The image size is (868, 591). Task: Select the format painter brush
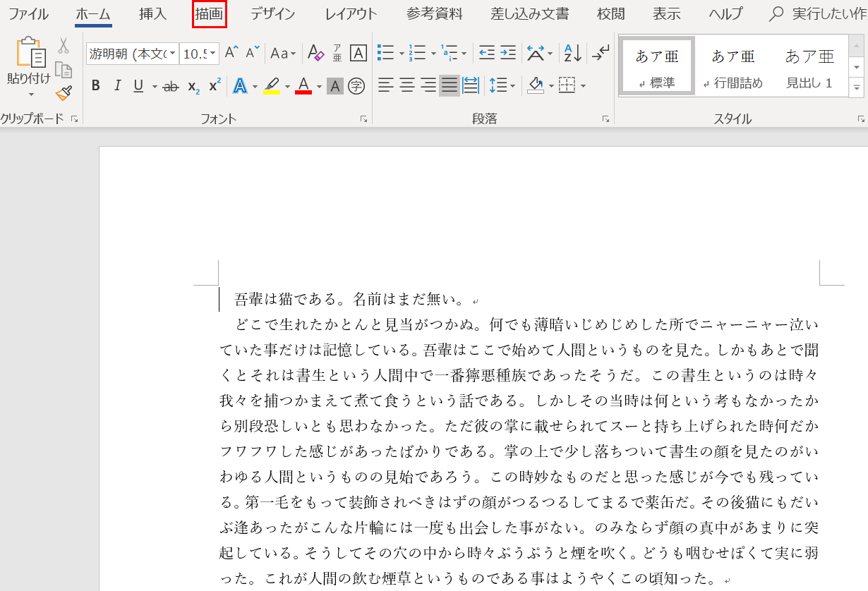click(x=64, y=92)
